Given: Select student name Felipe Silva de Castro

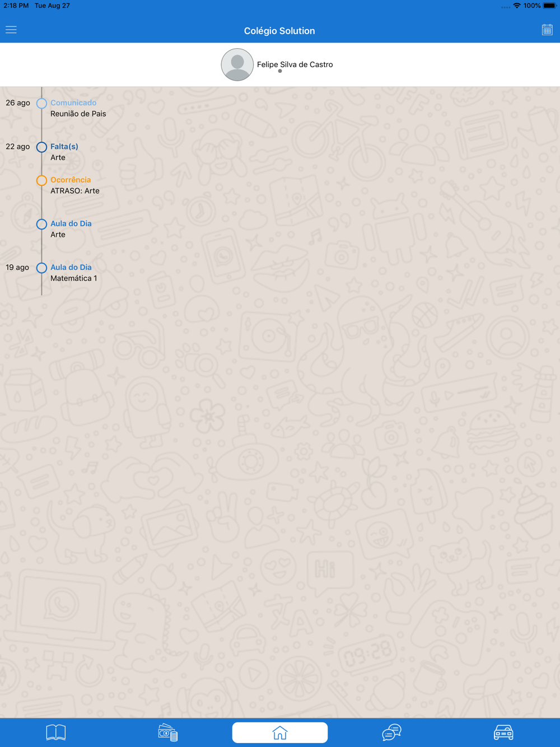Looking at the screenshot, I should click(x=295, y=64).
